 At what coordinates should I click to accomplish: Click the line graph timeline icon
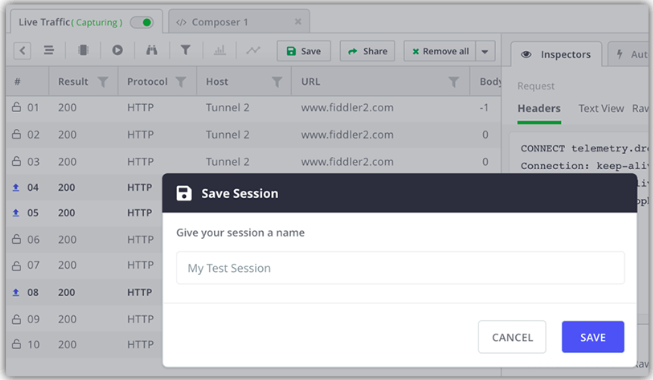pyautogui.click(x=253, y=51)
